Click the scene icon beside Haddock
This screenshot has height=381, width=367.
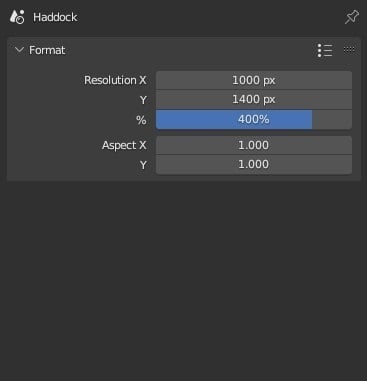pyautogui.click(x=17, y=17)
